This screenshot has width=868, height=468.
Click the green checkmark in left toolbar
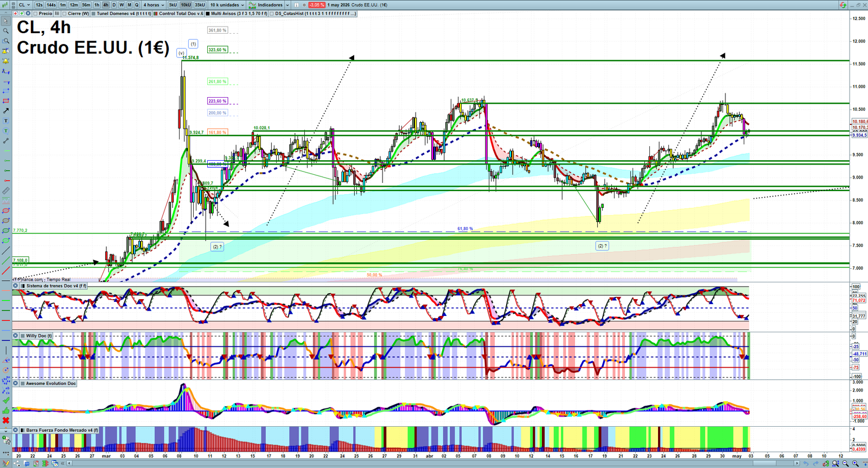pyautogui.click(x=6, y=400)
